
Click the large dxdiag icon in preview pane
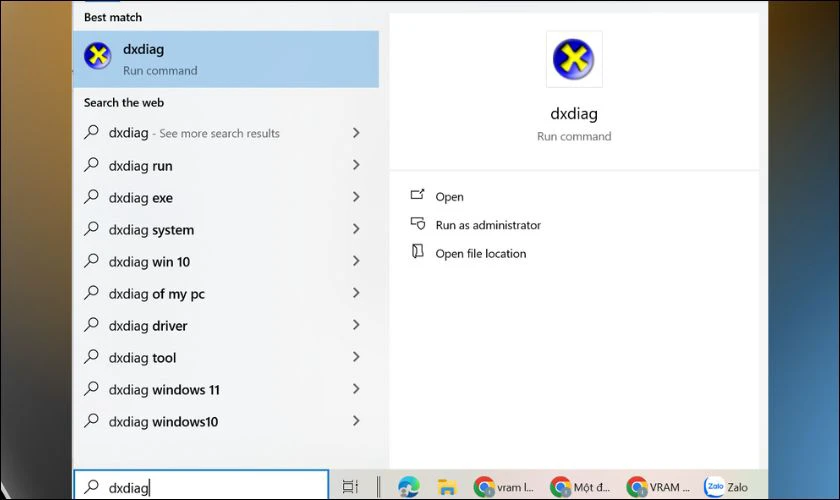[x=574, y=59]
